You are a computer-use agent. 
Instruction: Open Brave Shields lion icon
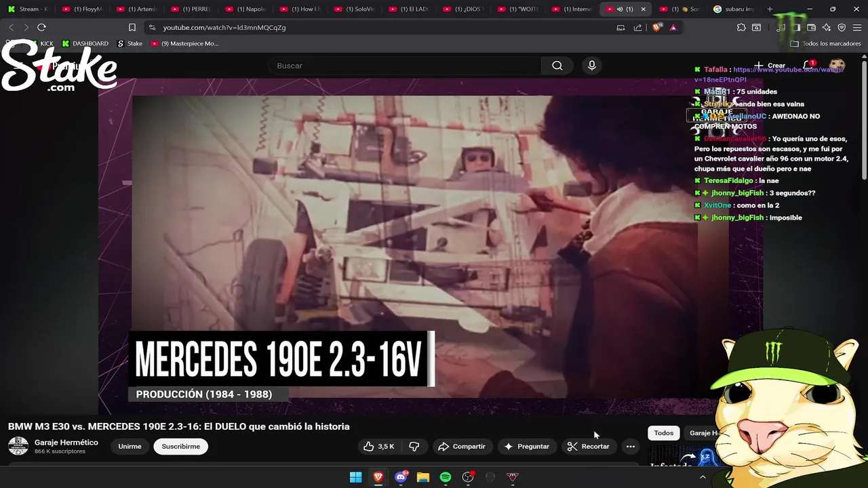click(656, 27)
